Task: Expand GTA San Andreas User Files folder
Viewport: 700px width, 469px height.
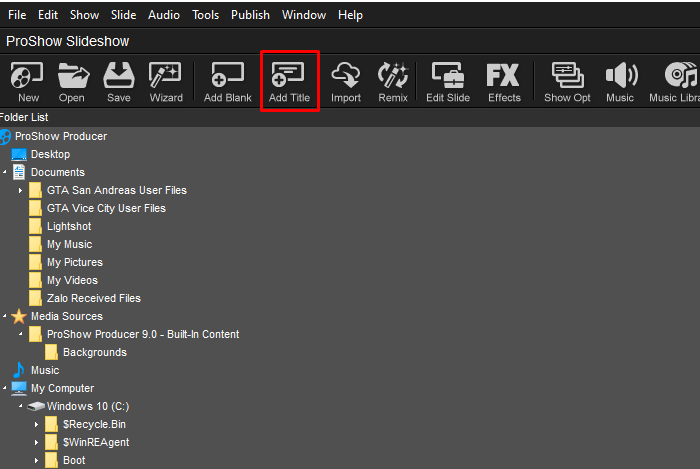Action: pyautogui.click(x=21, y=191)
